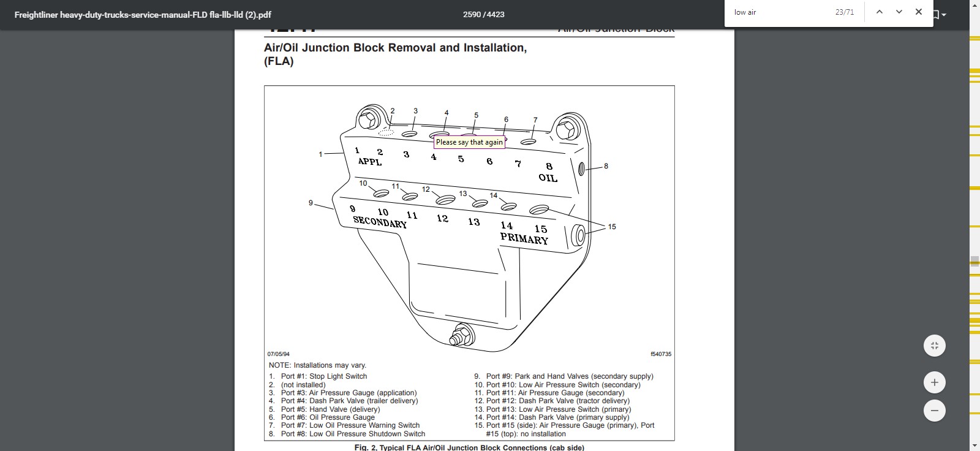Click the figure reference f540735
This screenshot has width=980, height=451.
[x=661, y=354]
